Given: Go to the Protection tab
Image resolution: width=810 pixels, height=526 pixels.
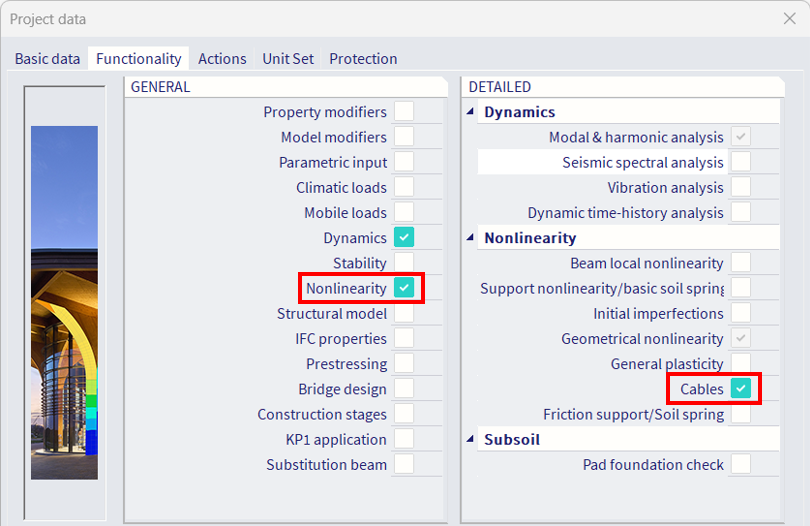Looking at the screenshot, I should [363, 58].
